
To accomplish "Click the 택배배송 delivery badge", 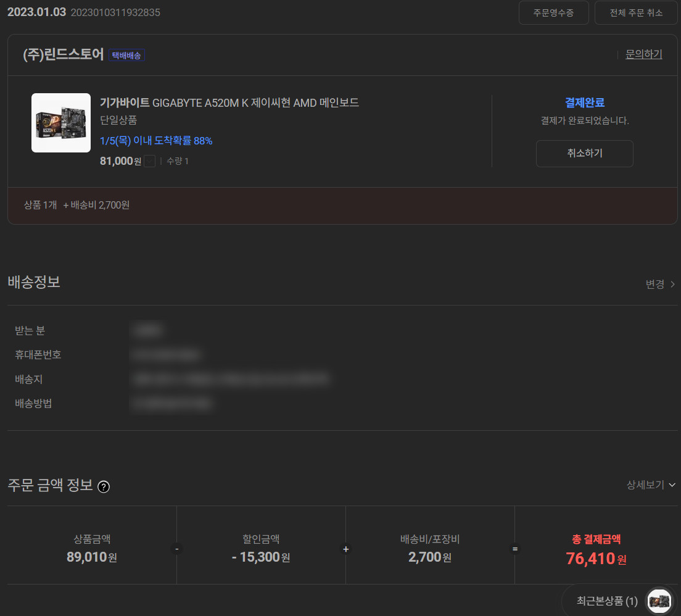I will pyautogui.click(x=126, y=55).
